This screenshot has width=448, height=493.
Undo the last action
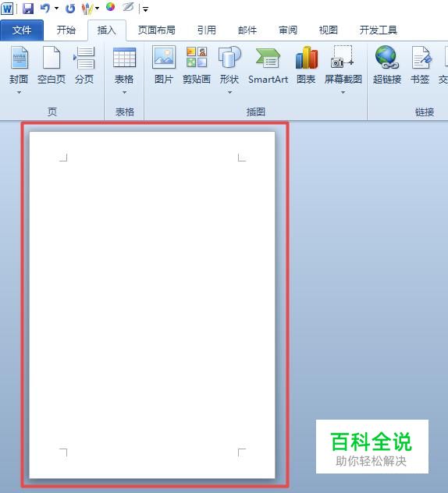pos(45,9)
